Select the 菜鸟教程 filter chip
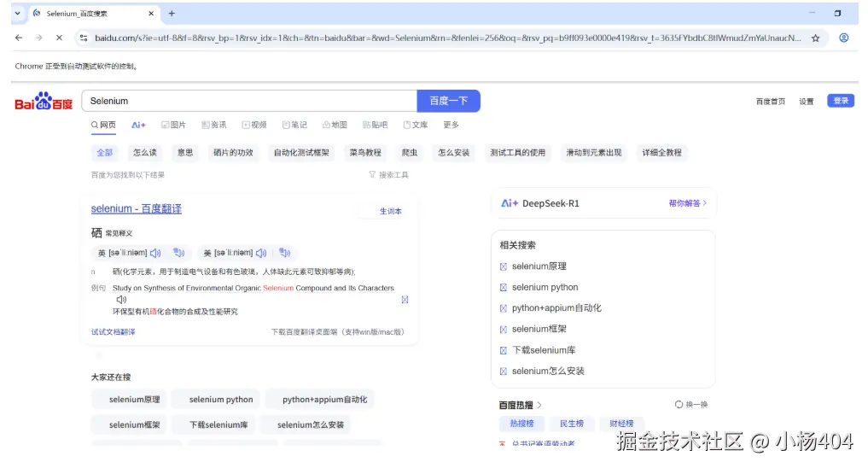Image resolution: width=868 pixels, height=468 pixels. [x=365, y=152]
